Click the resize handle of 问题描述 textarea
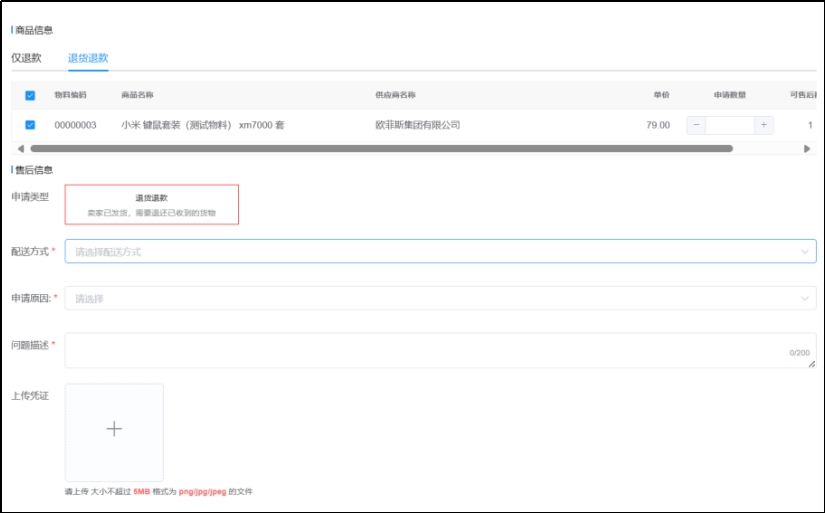The width and height of the screenshot is (825, 513). [812, 364]
